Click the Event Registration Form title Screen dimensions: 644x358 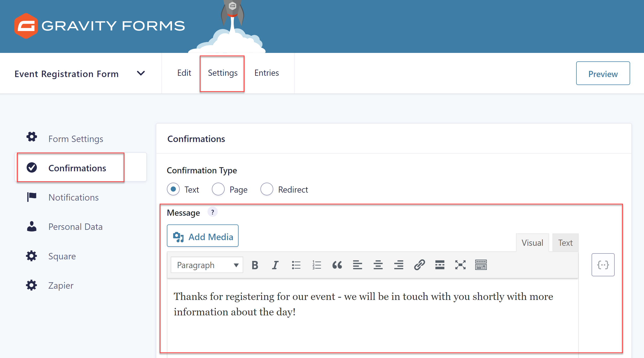point(67,74)
